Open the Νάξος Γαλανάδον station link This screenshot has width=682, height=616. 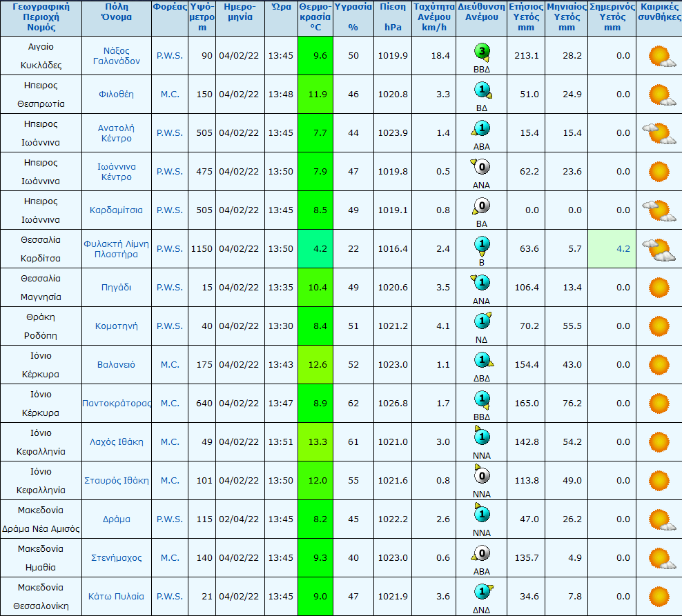(117, 56)
